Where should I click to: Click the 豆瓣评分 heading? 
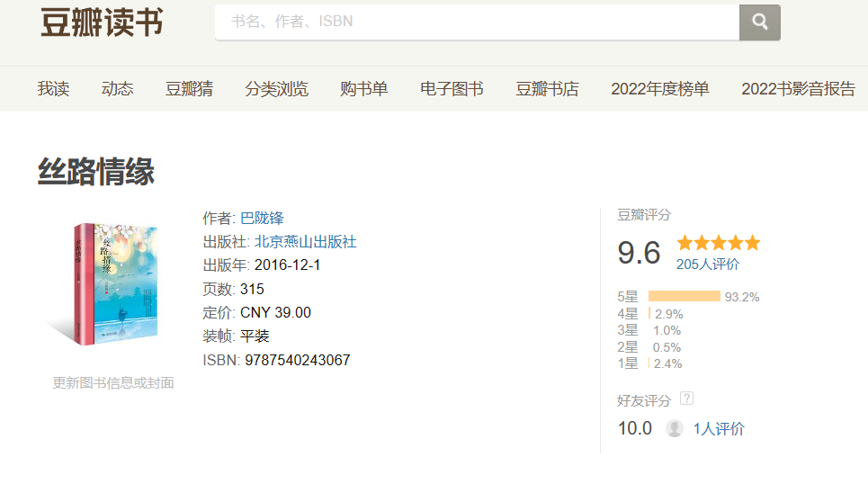[x=644, y=215]
